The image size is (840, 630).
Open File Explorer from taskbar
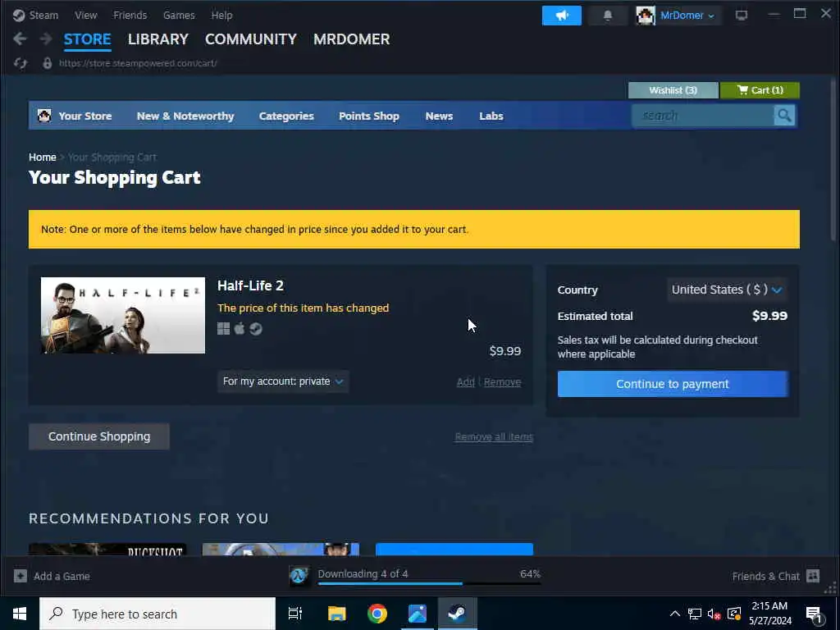click(337, 614)
